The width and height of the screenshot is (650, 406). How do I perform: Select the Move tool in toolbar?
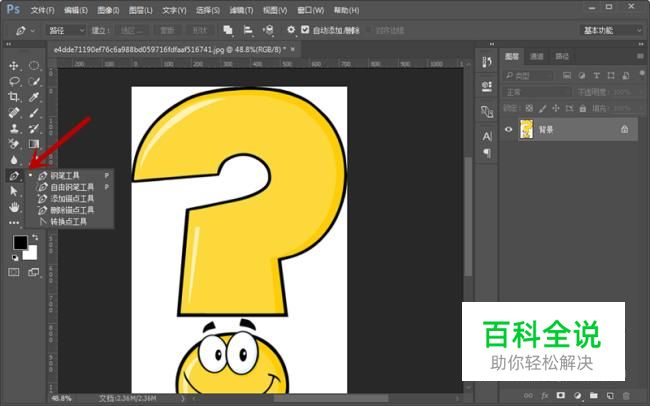point(14,66)
